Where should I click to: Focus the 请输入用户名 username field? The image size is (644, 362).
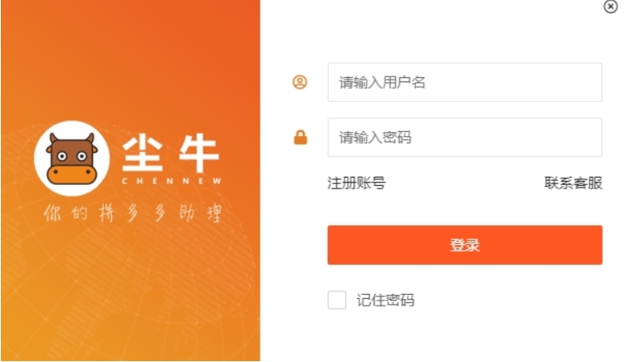click(x=465, y=82)
